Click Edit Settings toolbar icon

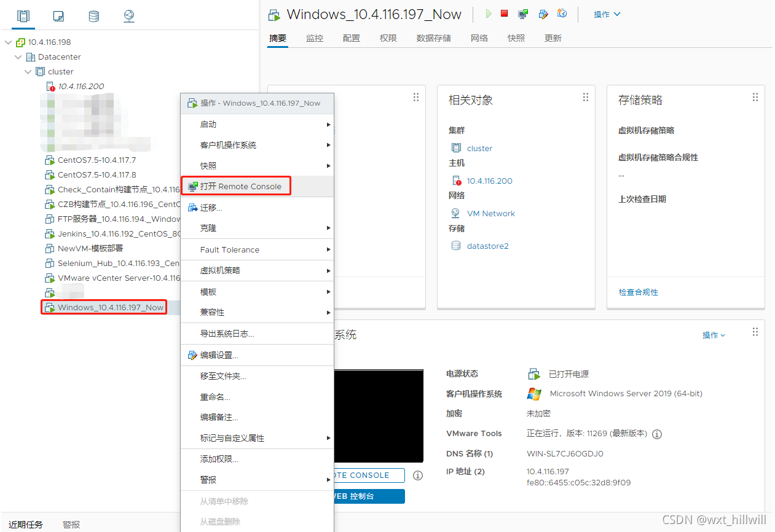pos(543,14)
